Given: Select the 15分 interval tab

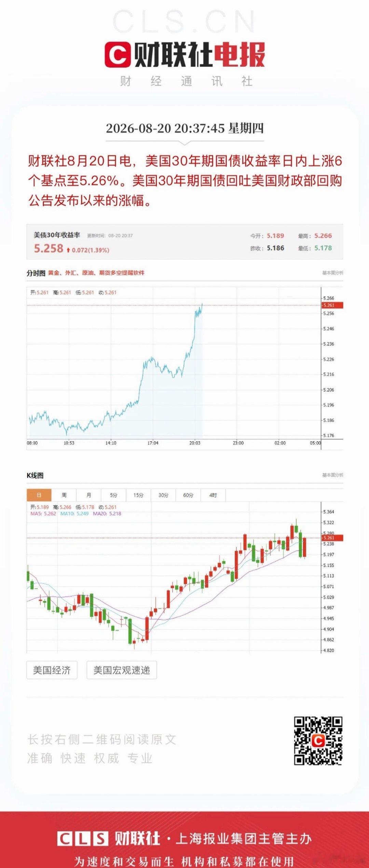Looking at the screenshot, I should (138, 495).
